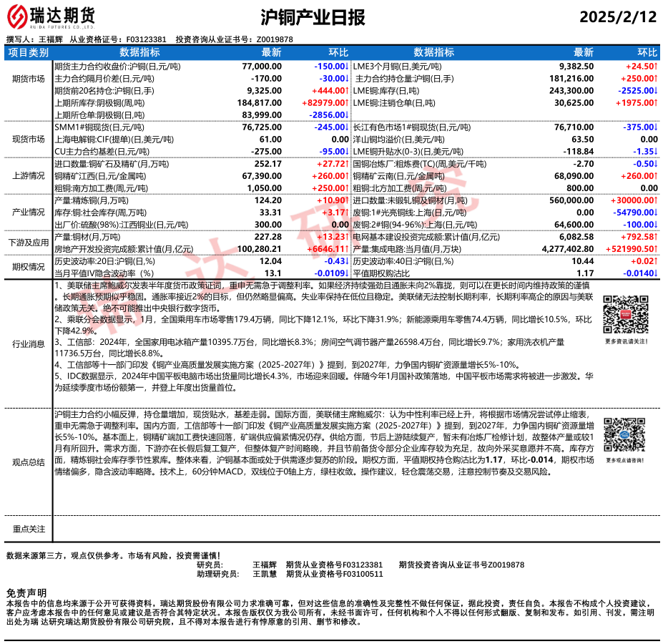Click the change value +82979.00

click(325, 103)
